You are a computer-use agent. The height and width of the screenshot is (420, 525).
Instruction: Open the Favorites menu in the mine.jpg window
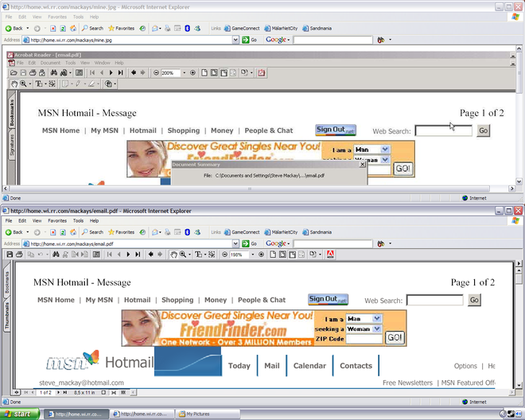(57, 17)
